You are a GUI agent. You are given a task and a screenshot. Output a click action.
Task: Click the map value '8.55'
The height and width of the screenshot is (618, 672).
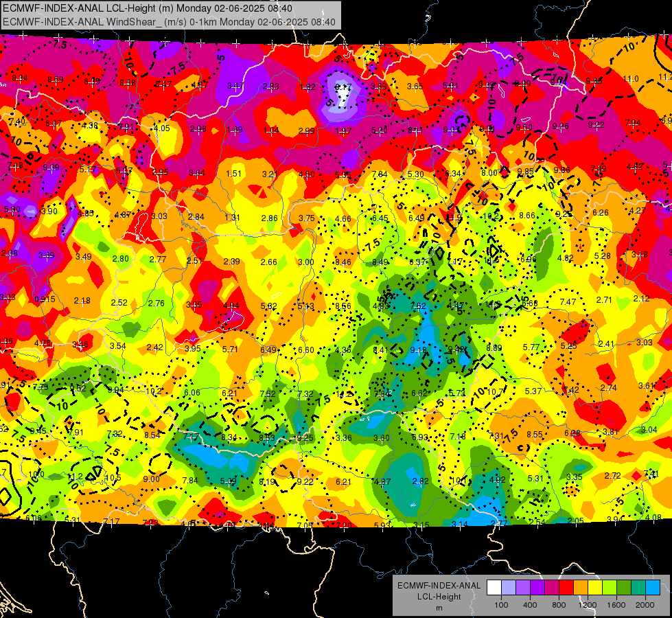(x=535, y=435)
